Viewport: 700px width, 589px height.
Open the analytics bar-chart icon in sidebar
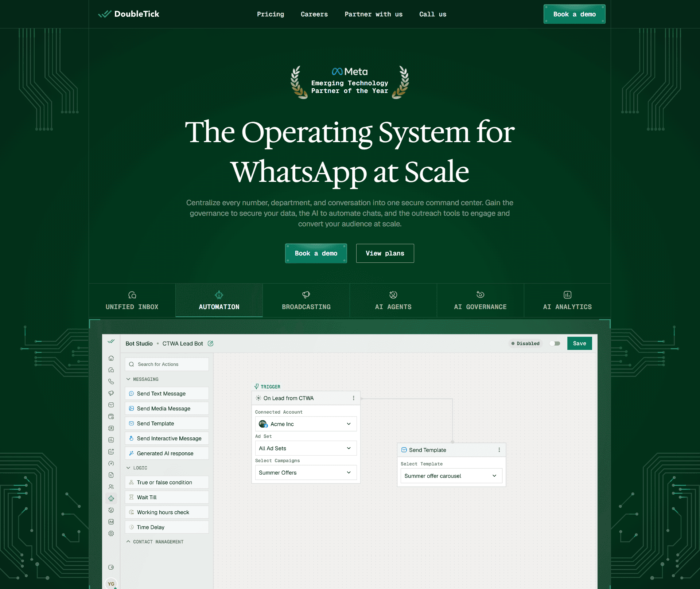pyautogui.click(x=111, y=439)
